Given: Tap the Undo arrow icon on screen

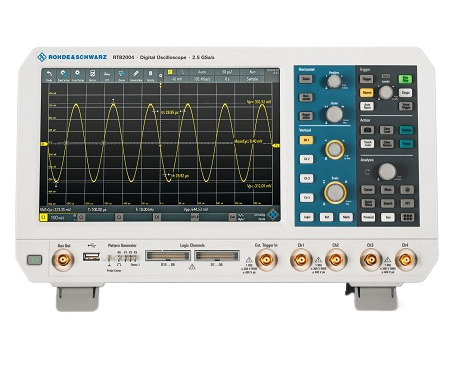Looking at the screenshot, I should point(49,75).
